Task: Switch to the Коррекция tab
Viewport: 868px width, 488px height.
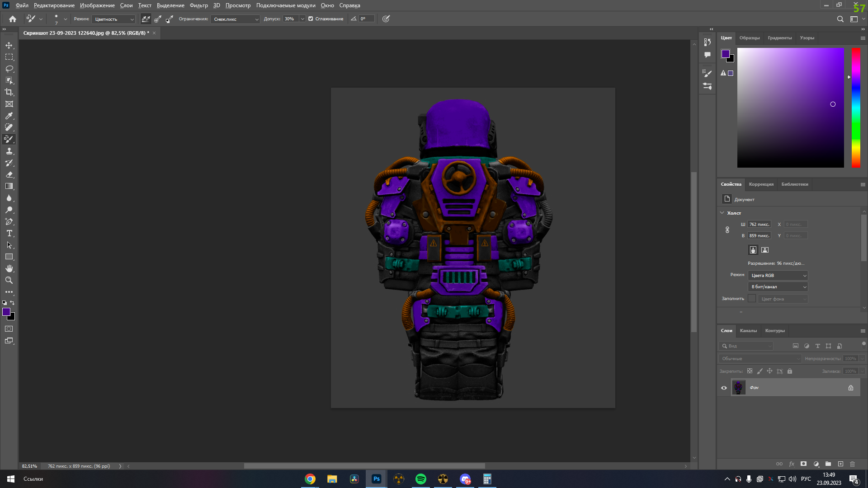Action: point(761,184)
